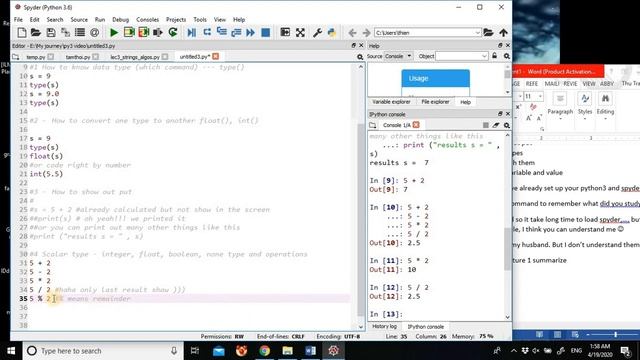
Task: Save the current file with floppy icon
Action: [51, 33]
